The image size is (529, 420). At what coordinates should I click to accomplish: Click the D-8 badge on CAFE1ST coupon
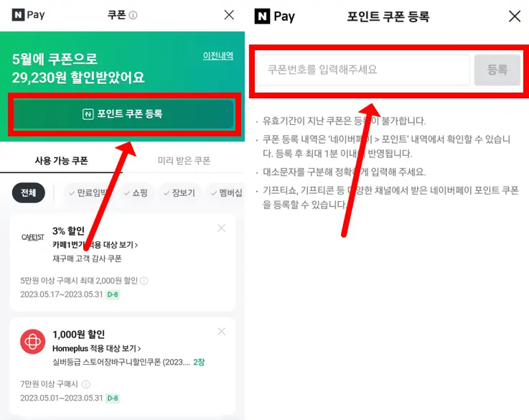(x=113, y=294)
